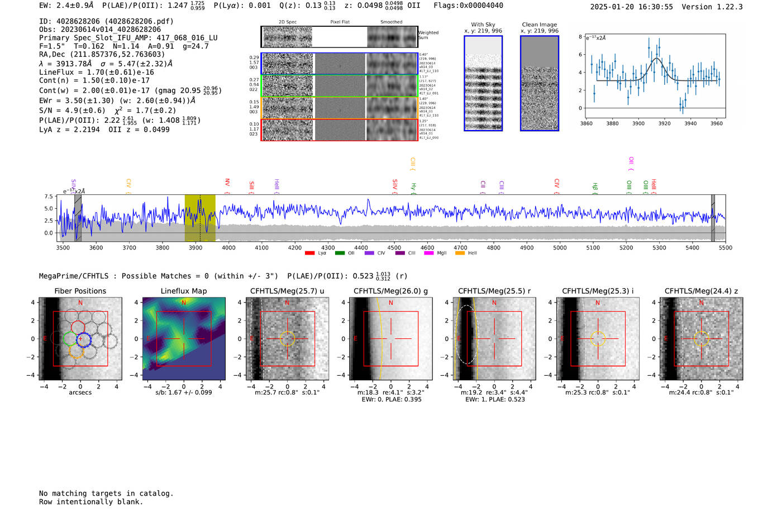The width and height of the screenshot is (782, 532).
Task: Click the EWr: 1, PLAE: 0.523 caption
Action: [x=494, y=399]
